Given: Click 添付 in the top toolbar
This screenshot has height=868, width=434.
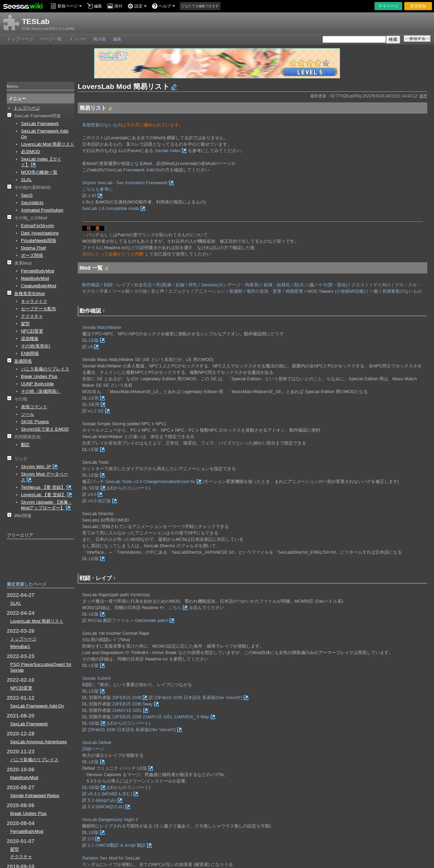Looking at the screenshot, I should click(x=115, y=6).
